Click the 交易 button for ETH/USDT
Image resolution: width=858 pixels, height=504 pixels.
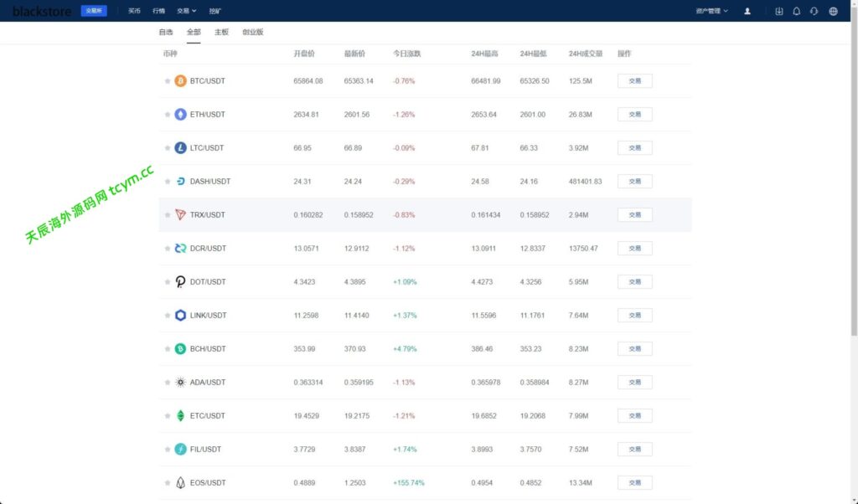pyautogui.click(x=634, y=115)
